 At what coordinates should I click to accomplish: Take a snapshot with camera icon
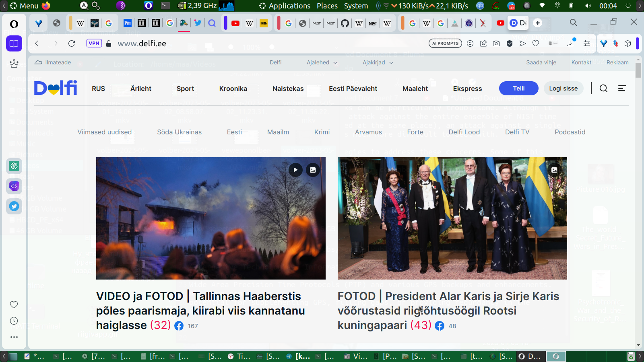pyautogui.click(x=496, y=43)
